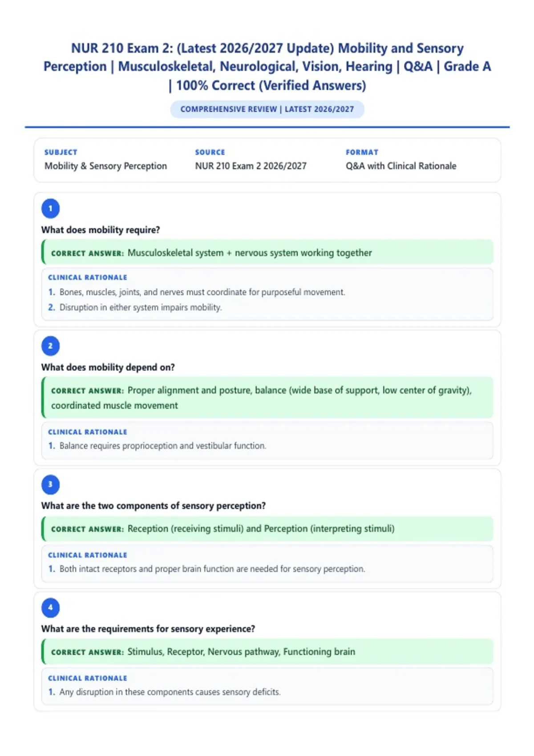Select rationale 'Disruption in either system impairs mobility'
This screenshot has width=534, height=756.
click(x=141, y=307)
